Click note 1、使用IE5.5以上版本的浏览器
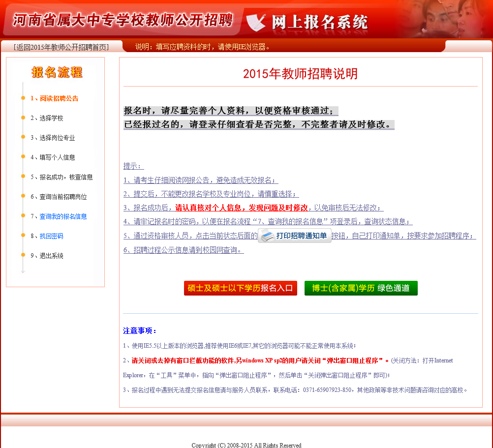493x448 pixels. coord(239,346)
